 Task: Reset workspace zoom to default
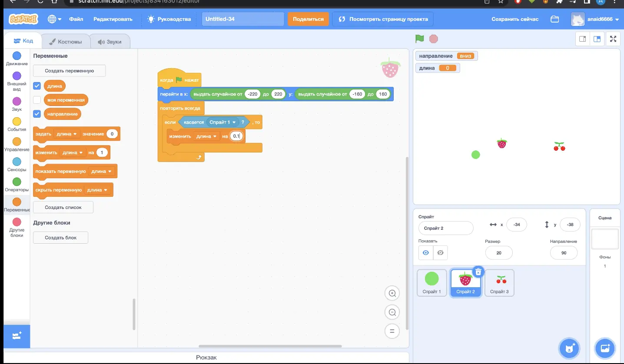392,331
